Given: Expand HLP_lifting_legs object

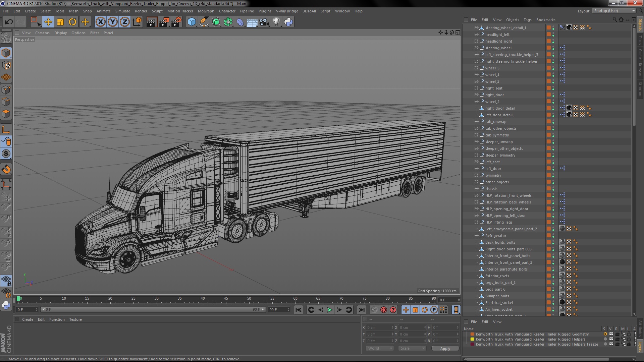Looking at the screenshot, I should [x=476, y=222].
